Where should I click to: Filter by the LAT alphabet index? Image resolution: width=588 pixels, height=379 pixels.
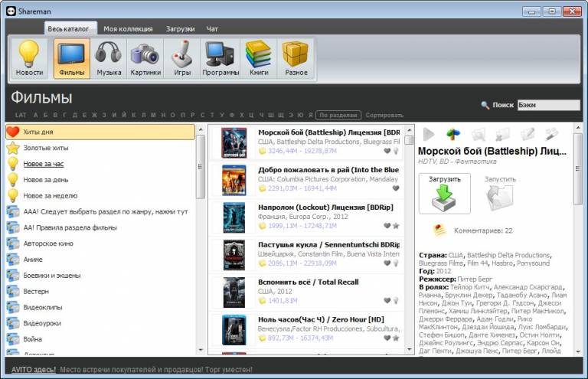click(21, 115)
